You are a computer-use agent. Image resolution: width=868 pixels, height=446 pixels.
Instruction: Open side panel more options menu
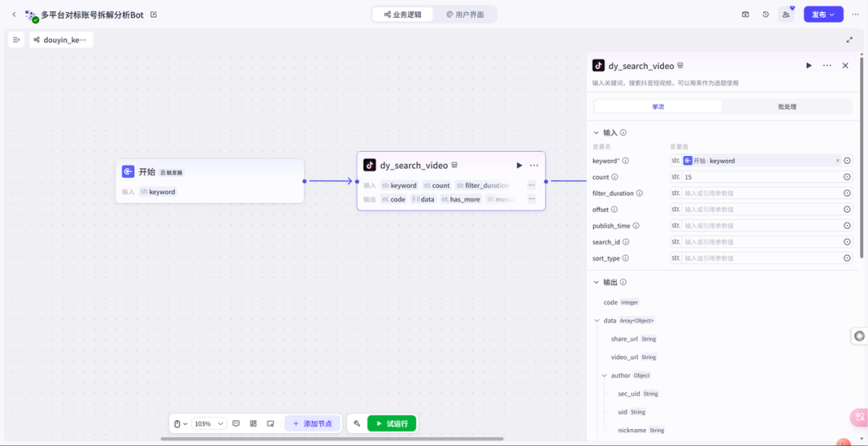pyautogui.click(x=827, y=65)
